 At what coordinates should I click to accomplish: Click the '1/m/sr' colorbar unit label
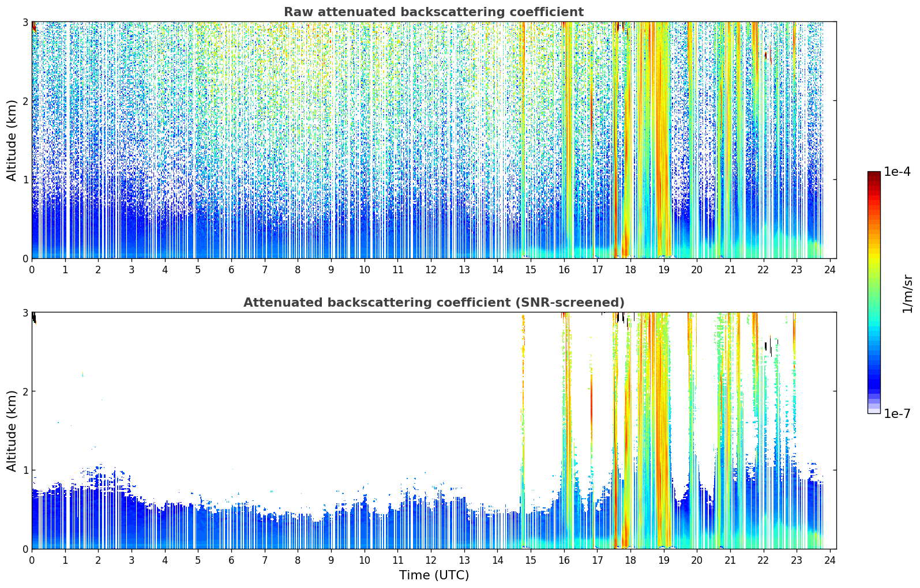907,293
